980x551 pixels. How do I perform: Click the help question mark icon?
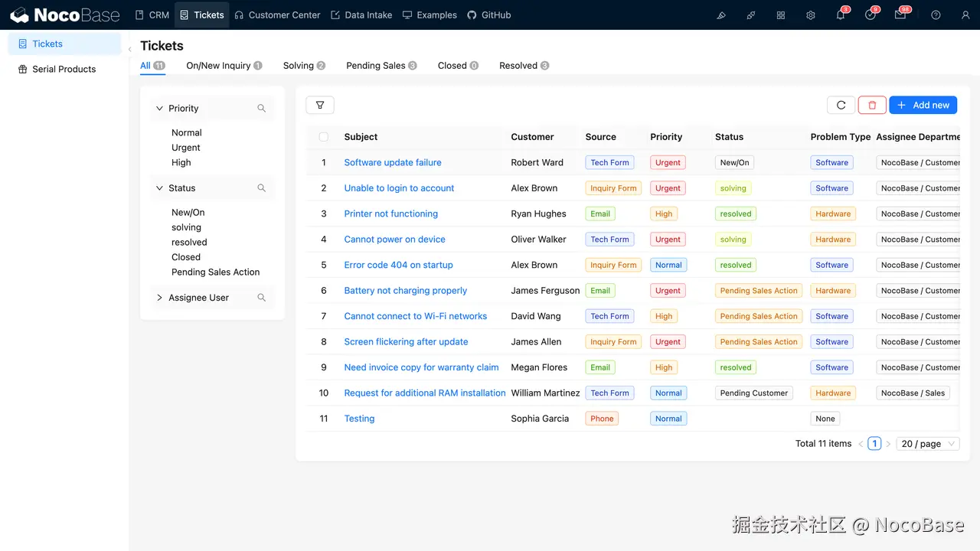[935, 15]
